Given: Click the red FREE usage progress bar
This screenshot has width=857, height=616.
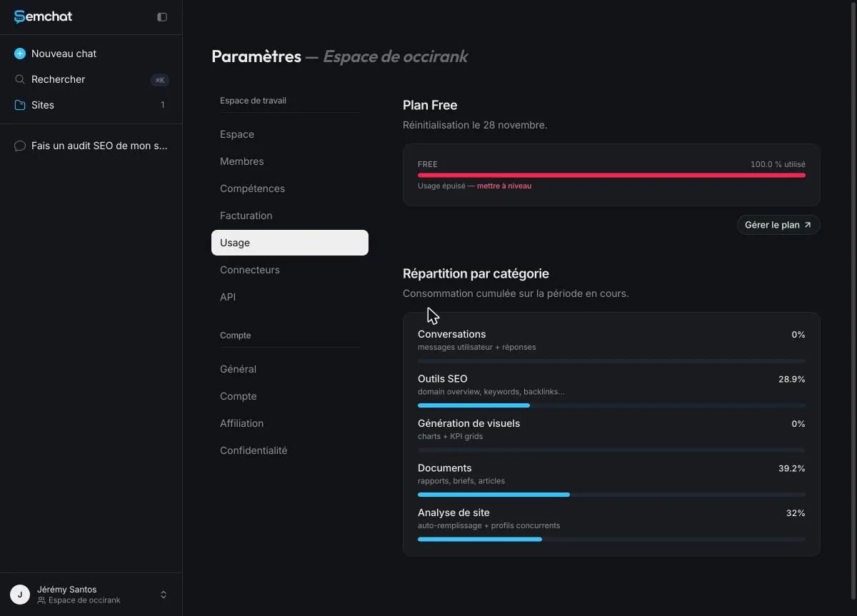Looking at the screenshot, I should 611,175.
